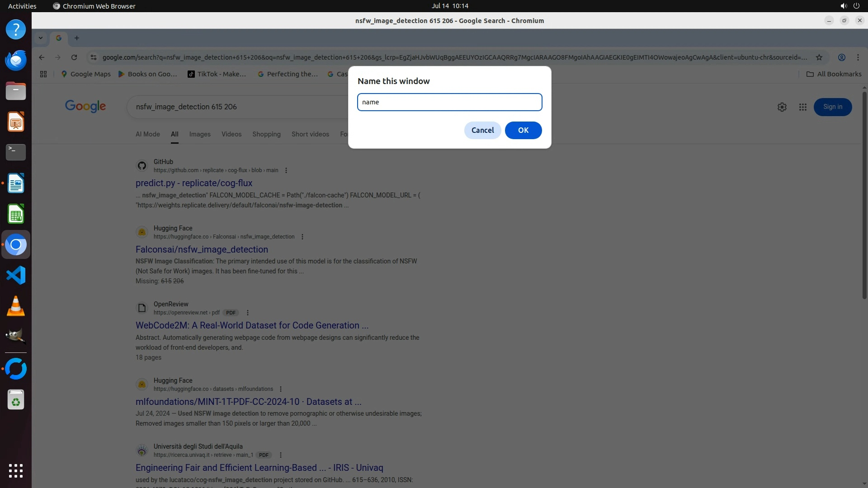Expand the tab search dropdown arrow
Viewport: 868px width, 488px height.
pyautogui.click(x=41, y=38)
